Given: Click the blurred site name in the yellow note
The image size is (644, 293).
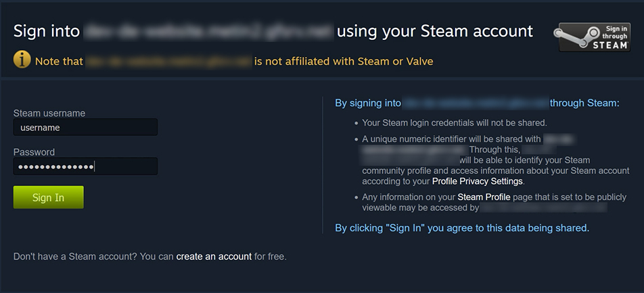Looking at the screenshot, I should (168, 62).
